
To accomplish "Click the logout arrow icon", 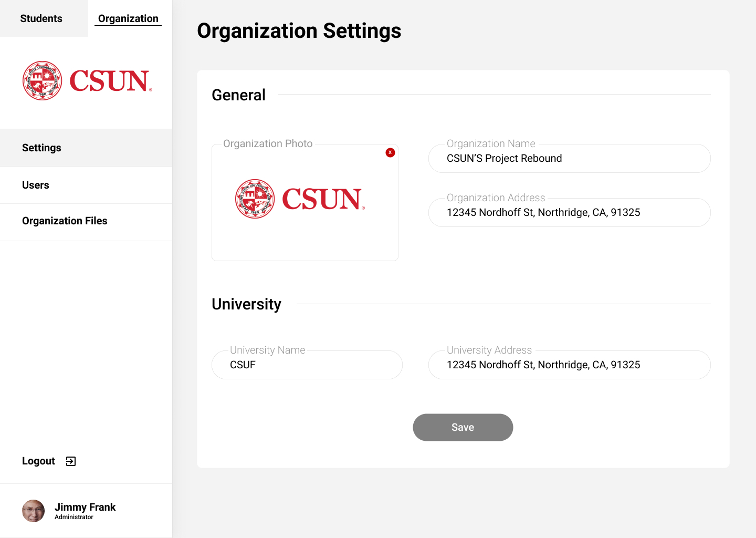I will click(71, 461).
